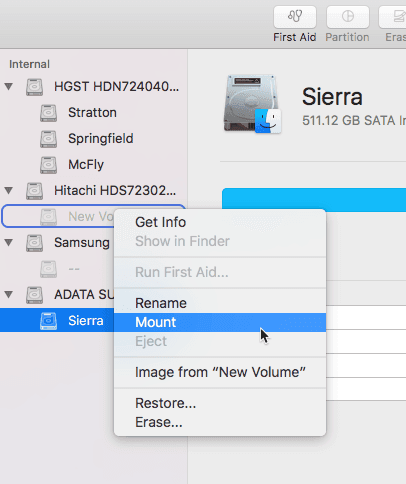Click the large Sierra drive icon

click(252, 104)
